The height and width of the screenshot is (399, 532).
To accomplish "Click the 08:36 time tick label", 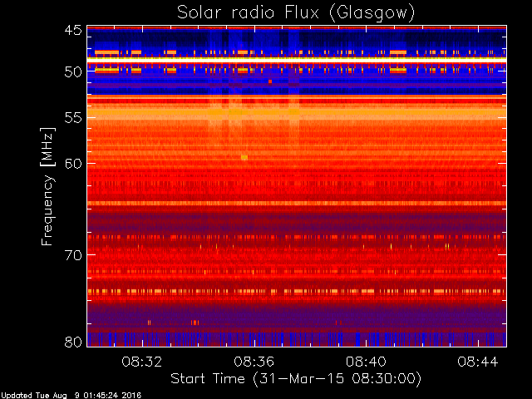I will 254,362.
